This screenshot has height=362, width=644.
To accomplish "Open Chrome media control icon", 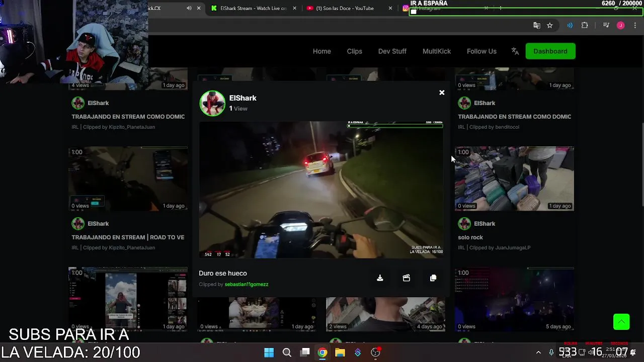I will point(606,25).
